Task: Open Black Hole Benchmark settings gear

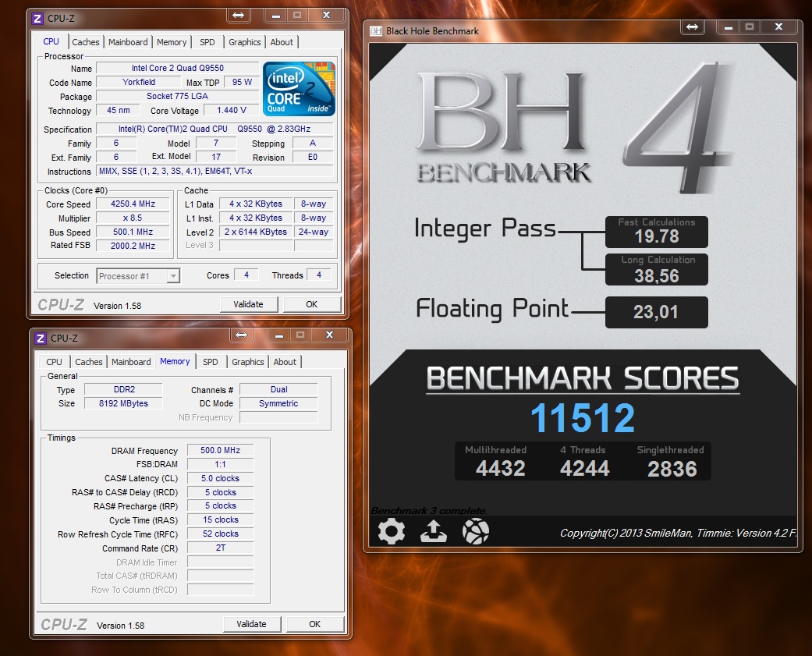Action: [392, 531]
